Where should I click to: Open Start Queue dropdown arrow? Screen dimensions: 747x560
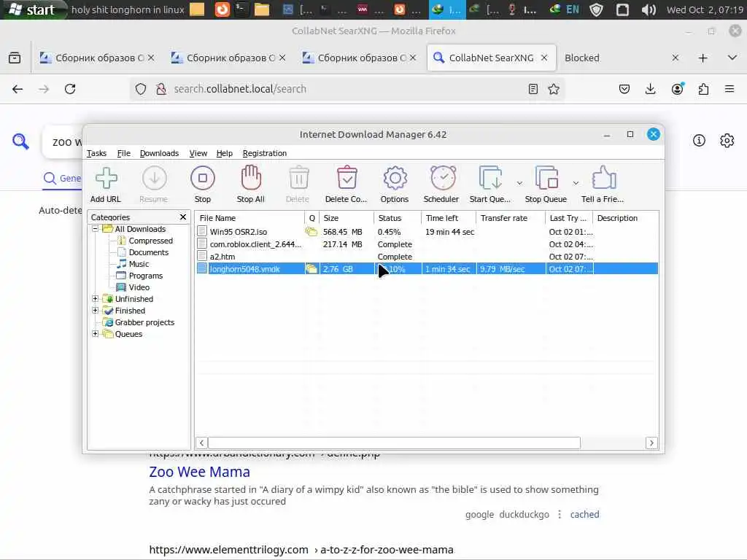point(519,183)
